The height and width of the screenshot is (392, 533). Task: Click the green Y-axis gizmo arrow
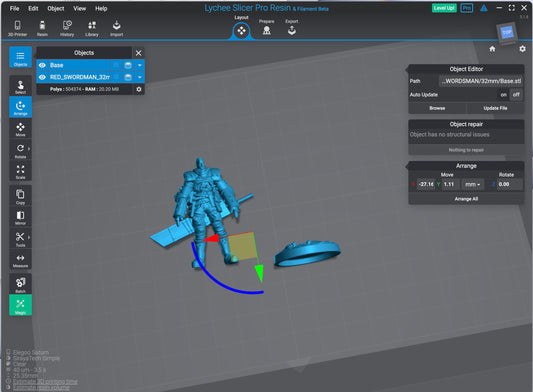259,273
